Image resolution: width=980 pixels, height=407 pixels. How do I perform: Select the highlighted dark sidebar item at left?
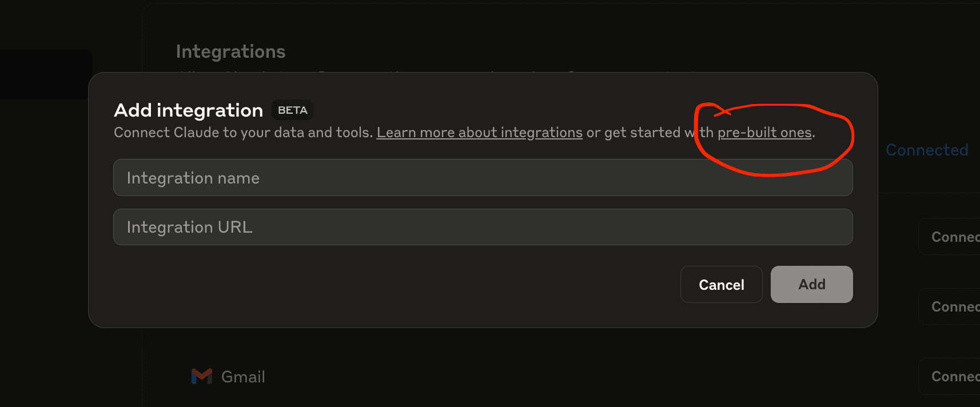pyautogui.click(x=46, y=74)
